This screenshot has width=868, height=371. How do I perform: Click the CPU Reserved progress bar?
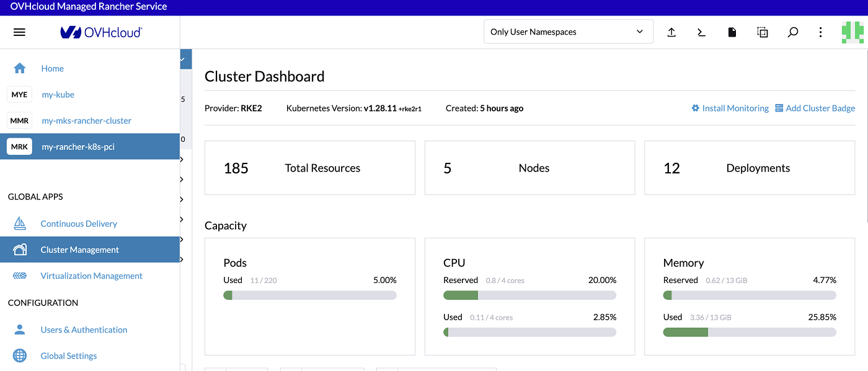point(529,295)
